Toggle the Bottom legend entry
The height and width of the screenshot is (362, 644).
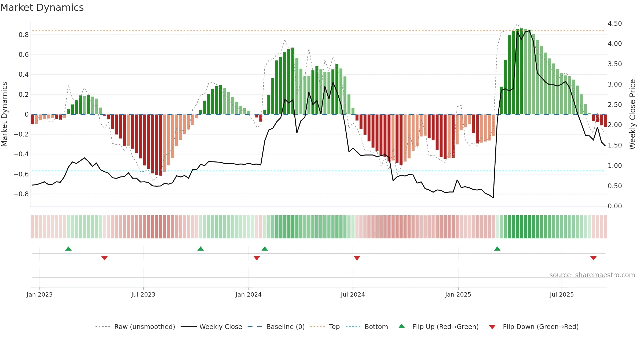[x=367, y=327]
